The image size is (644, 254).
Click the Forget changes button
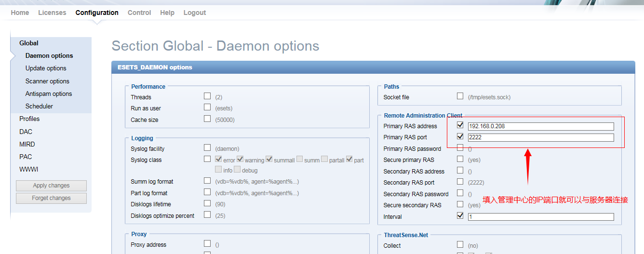click(51, 198)
